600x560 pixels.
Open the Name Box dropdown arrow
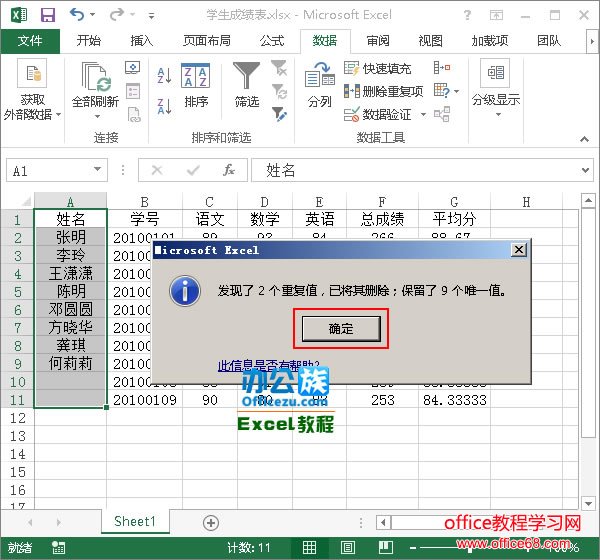(x=98, y=169)
